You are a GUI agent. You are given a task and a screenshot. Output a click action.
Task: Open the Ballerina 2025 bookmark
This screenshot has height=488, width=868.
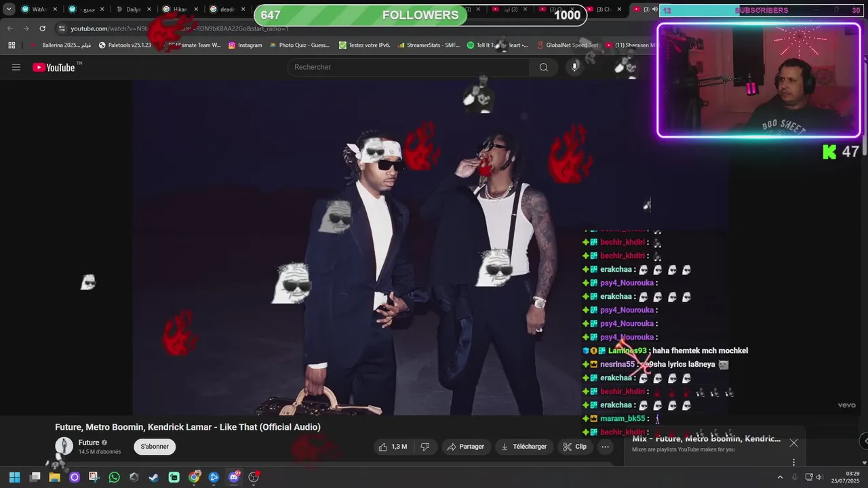(x=60, y=45)
